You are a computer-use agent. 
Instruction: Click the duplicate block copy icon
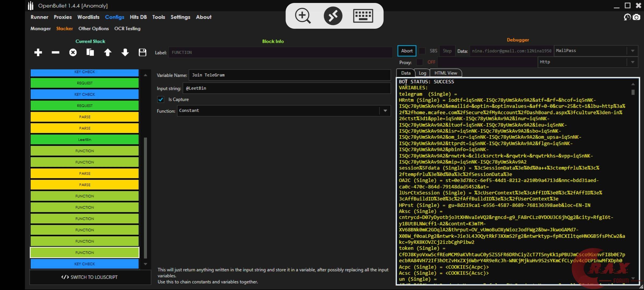[90, 52]
